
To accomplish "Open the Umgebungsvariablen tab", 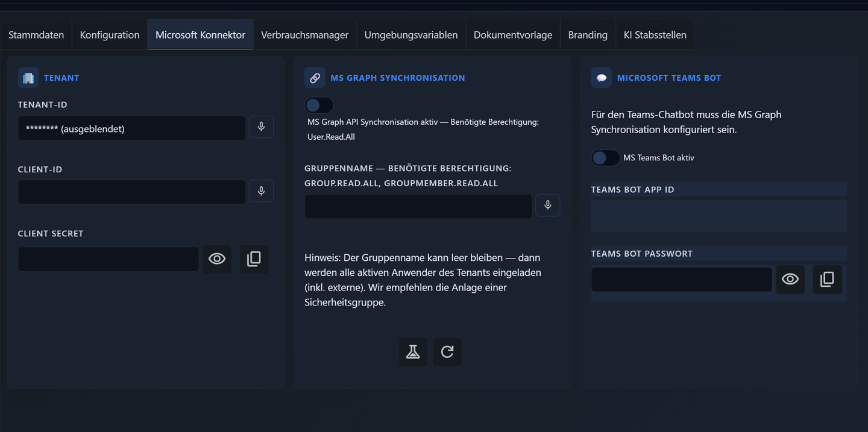I will pos(411,35).
